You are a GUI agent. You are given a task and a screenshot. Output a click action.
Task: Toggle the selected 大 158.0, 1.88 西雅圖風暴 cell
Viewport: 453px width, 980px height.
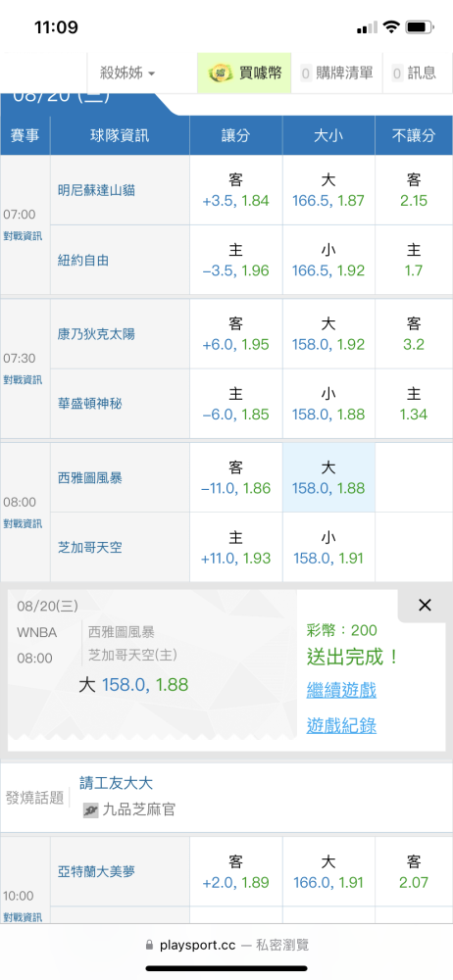(328, 477)
